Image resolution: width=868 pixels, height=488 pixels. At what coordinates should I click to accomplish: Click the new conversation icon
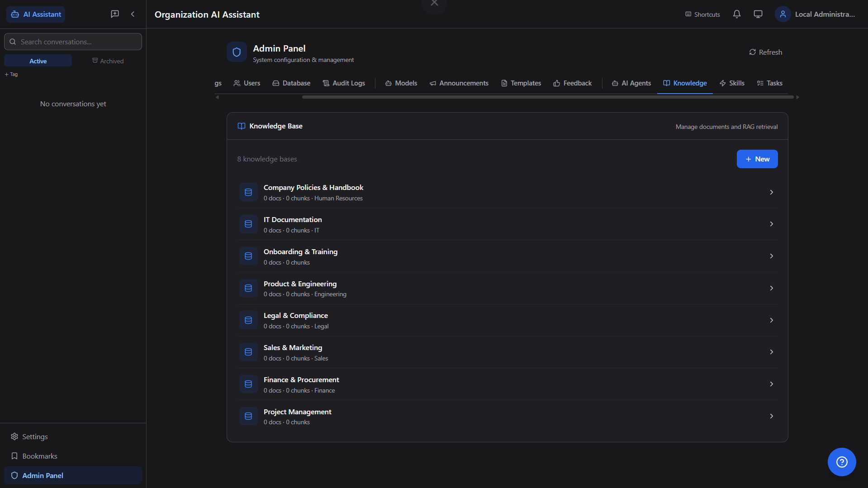pos(115,14)
